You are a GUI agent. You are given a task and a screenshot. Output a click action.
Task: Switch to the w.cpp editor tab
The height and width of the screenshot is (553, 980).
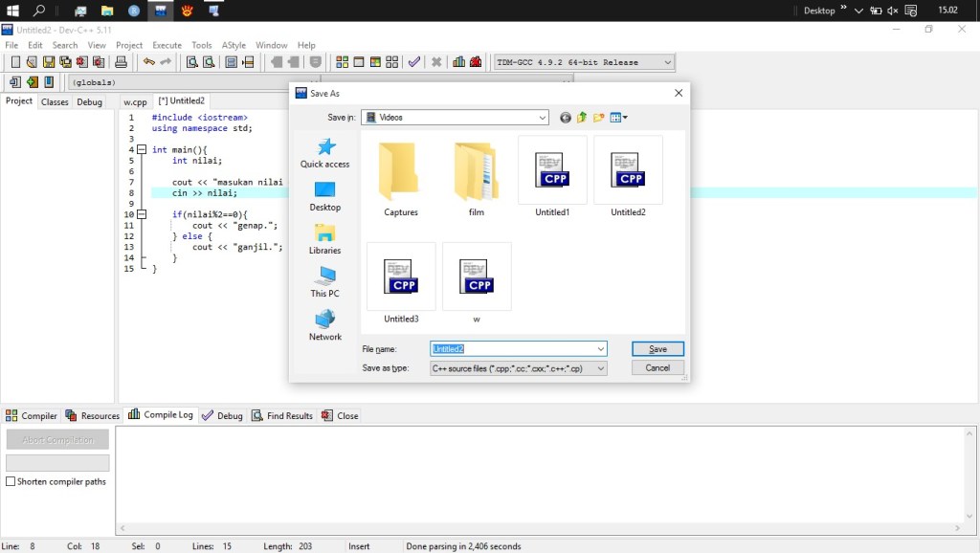click(135, 101)
